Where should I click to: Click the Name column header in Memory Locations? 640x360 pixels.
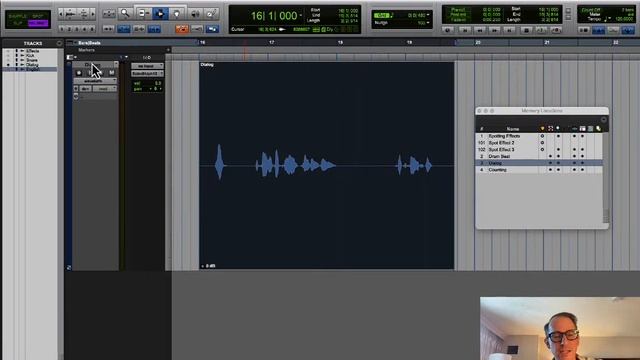513,129
